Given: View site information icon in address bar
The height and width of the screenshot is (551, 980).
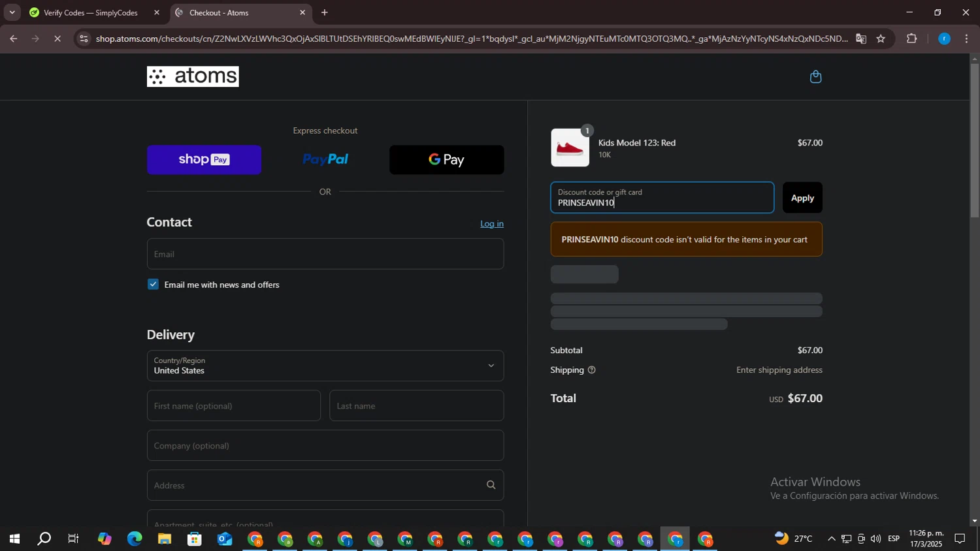Looking at the screenshot, I should point(83,39).
